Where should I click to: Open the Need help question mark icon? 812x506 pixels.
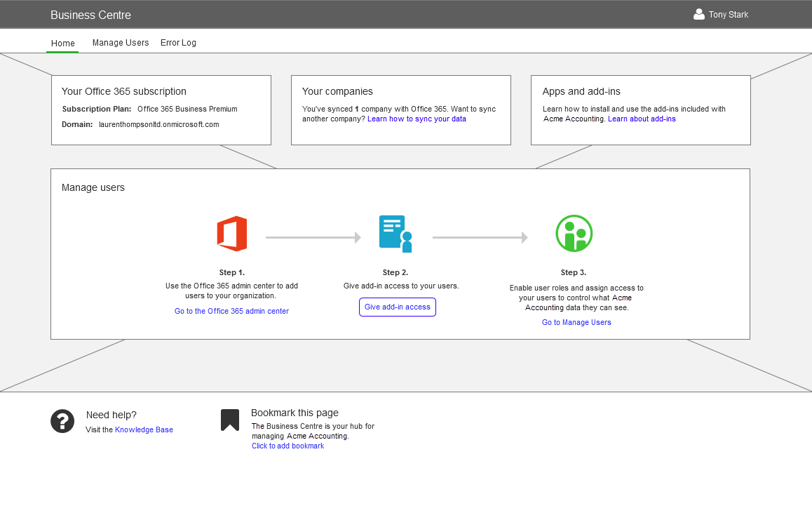pos(62,421)
